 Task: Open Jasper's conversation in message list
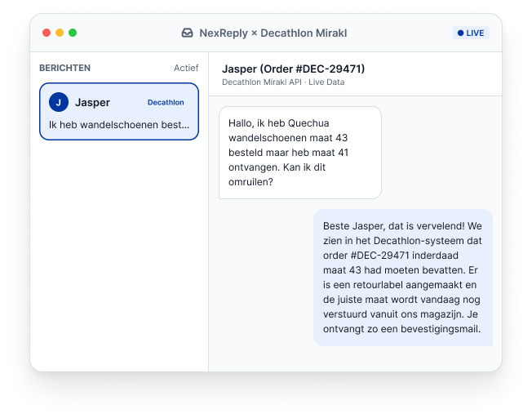tap(119, 111)
